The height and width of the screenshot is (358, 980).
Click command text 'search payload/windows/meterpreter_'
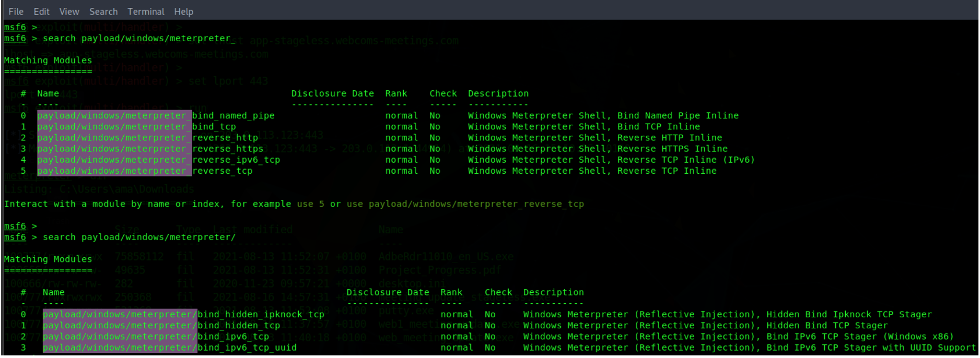[x=139, y=39]
